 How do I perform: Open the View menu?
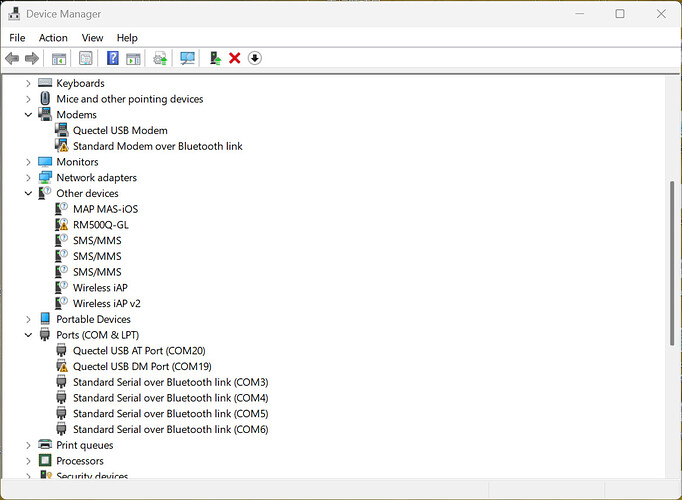92,38
